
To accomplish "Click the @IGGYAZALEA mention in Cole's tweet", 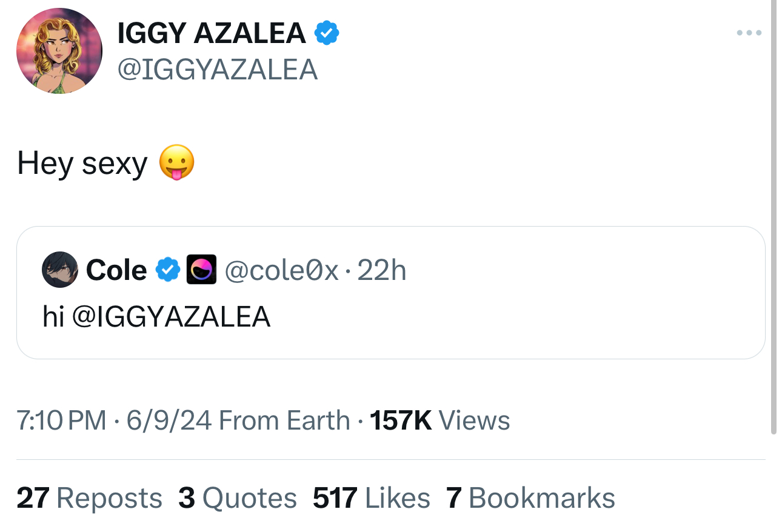I will [x=171, y=316].
